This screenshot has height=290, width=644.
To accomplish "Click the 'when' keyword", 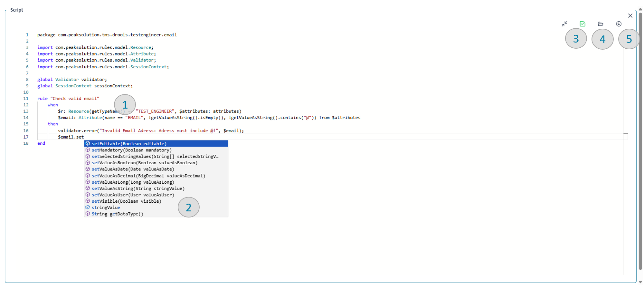I will point(53,105).
